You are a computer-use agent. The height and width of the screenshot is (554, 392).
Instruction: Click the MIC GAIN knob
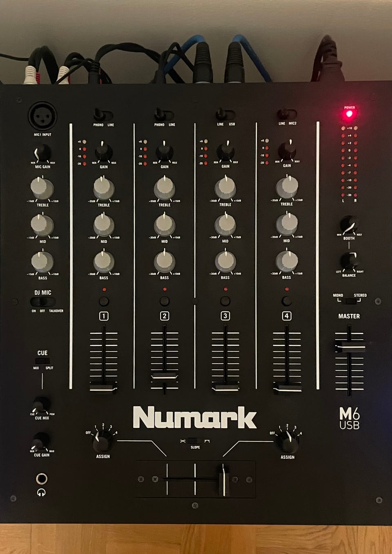click(x=42, y=153)
